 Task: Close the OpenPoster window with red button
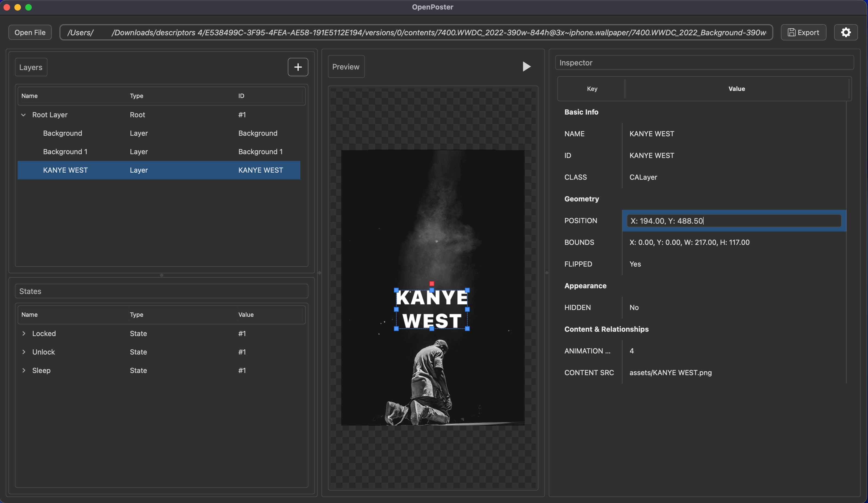(x=7, y=7)
